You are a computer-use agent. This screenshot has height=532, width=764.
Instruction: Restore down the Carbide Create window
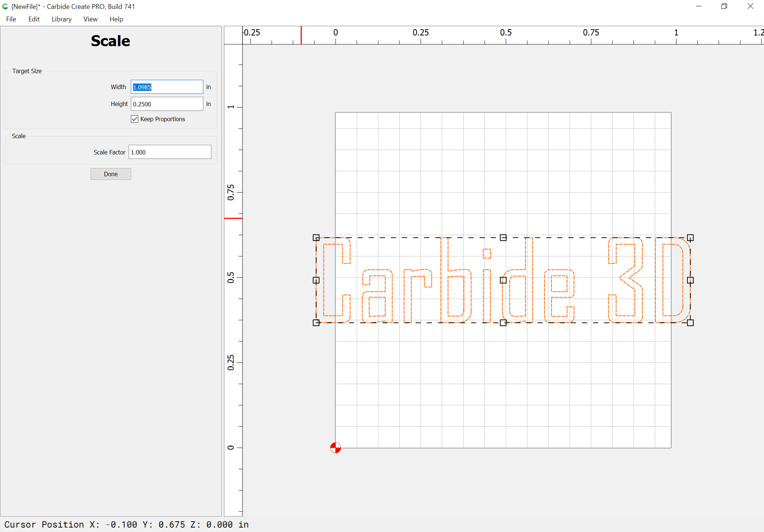pos(724,6)
